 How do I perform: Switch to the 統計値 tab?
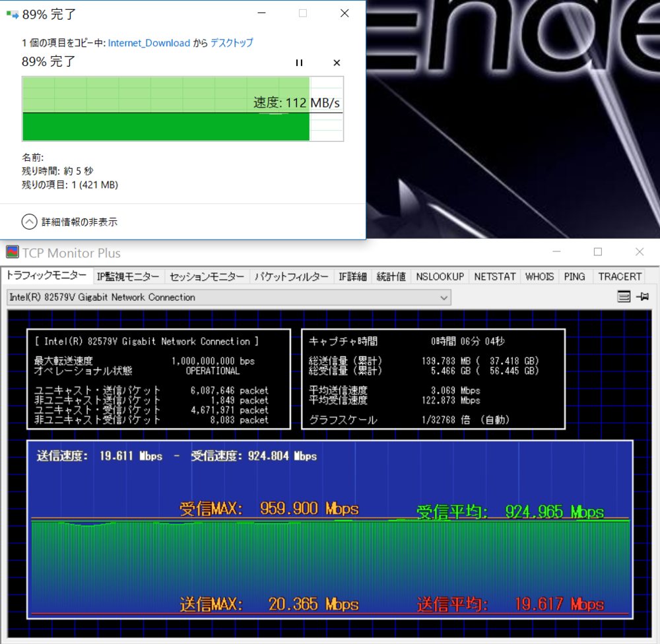[x=391, y=276]
